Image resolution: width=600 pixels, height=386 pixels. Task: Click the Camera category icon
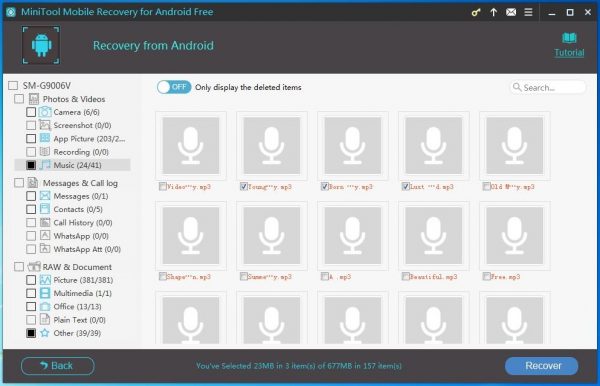point(45,112)
